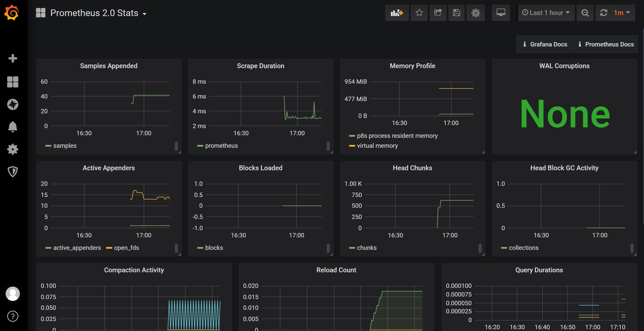Cycle view mode with monitor icon
This screenshot has height=331, width=644.
point(501,13)
